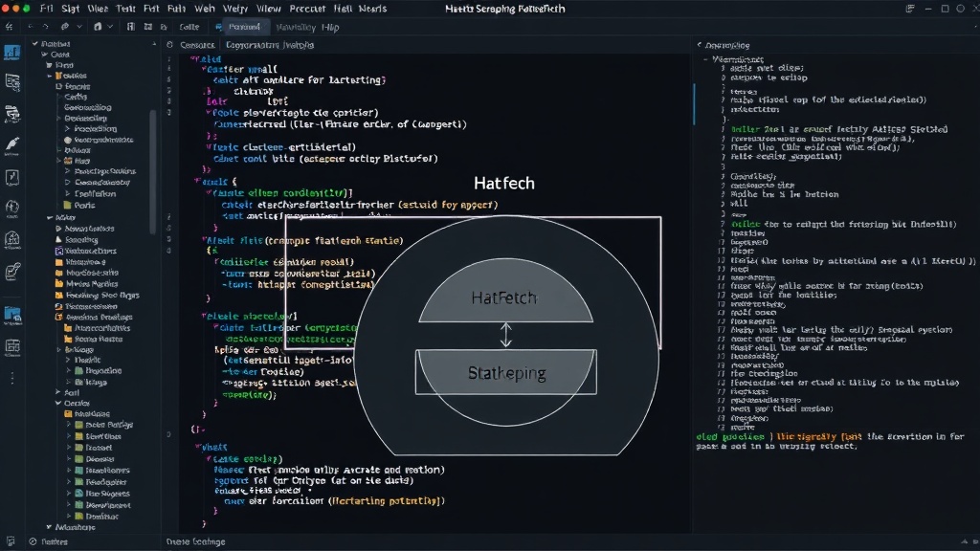Click the 'Hatfech' title above the diagram
The width and height of the screenshot is (980, 551).
[x=503, y=183]
